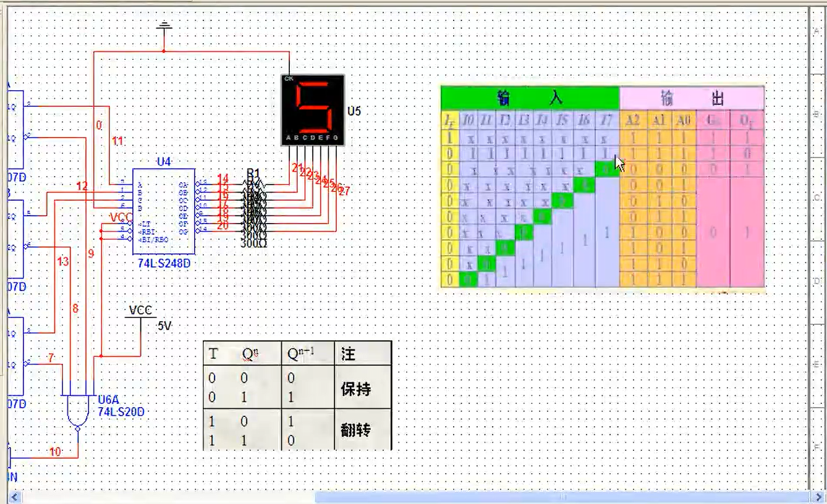Select the 74LS248D decoder chip U4
This screenshot has height=504, width=827.
[x=163, y=211]
